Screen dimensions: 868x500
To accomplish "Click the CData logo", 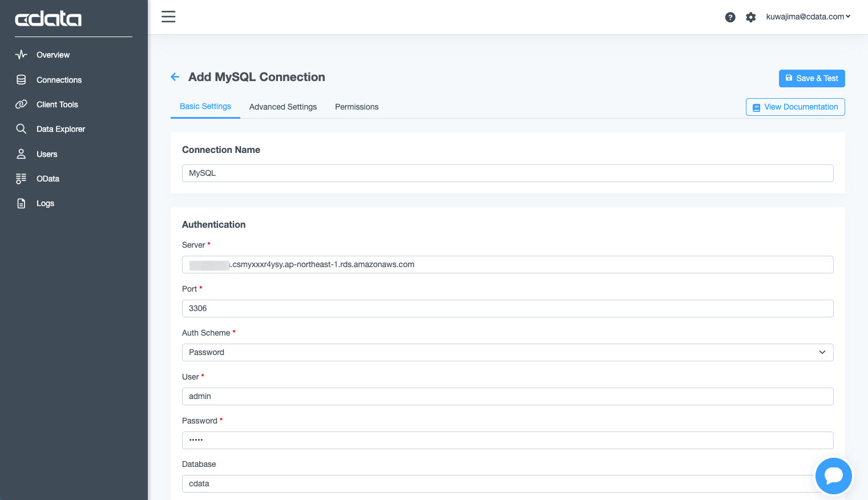I will coord(48,19).
